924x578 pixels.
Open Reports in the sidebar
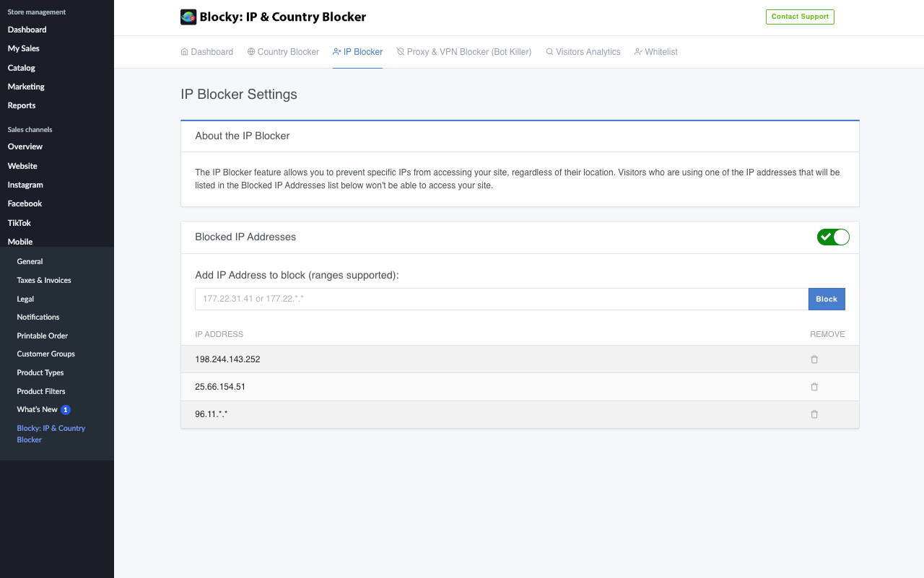tap(22, 105)
